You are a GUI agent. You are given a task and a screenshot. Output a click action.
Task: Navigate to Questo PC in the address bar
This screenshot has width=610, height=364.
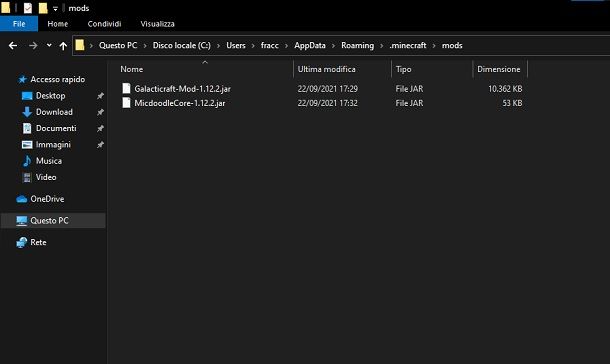point(118,46)
